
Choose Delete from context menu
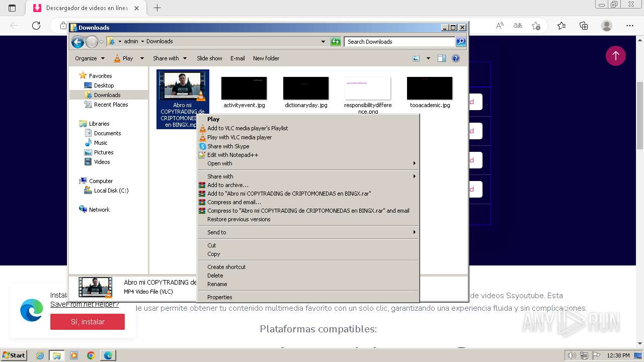(x=308, y=276)
